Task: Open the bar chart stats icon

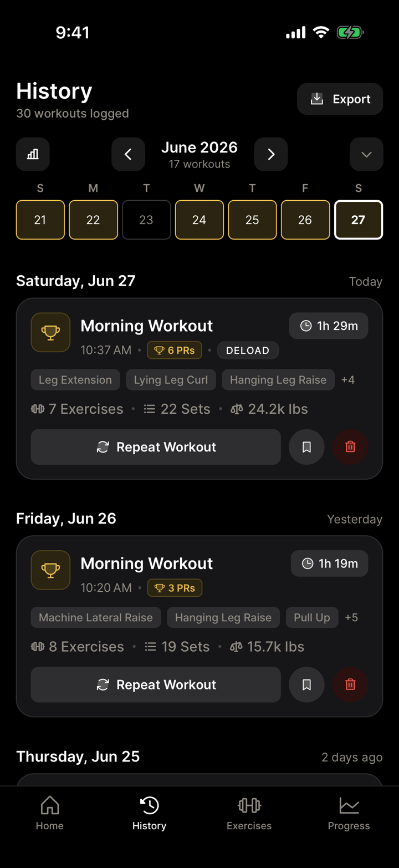Action: tap(33, 154)
